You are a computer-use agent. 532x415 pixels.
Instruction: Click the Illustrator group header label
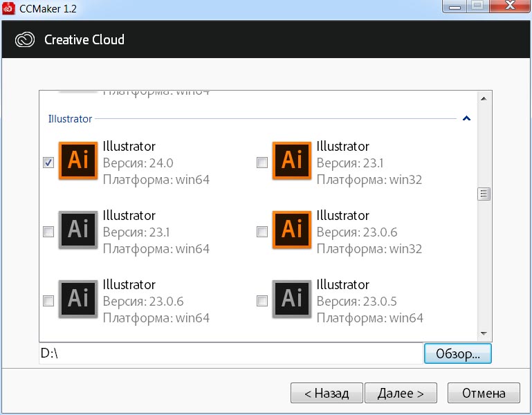[70, 119]
